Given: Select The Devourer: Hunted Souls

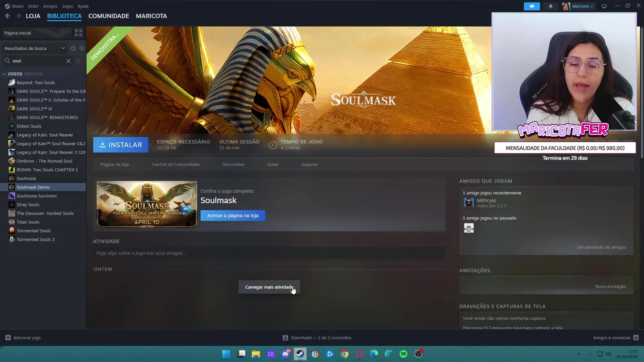Looking at the screenshot, I should (45, 213).
